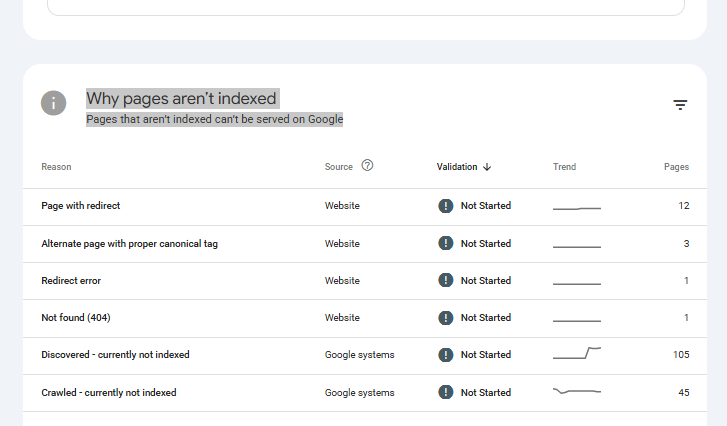
Task: Click the Why pages aren't indexed heading
Action: pyautogui.click(x=182, y=98)
